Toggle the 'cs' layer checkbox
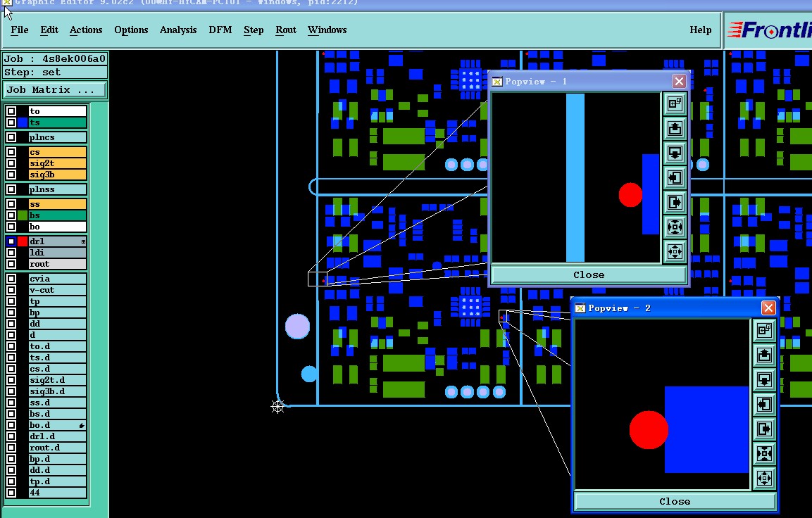This screenshot has height=518, width=812. point(11,152)
